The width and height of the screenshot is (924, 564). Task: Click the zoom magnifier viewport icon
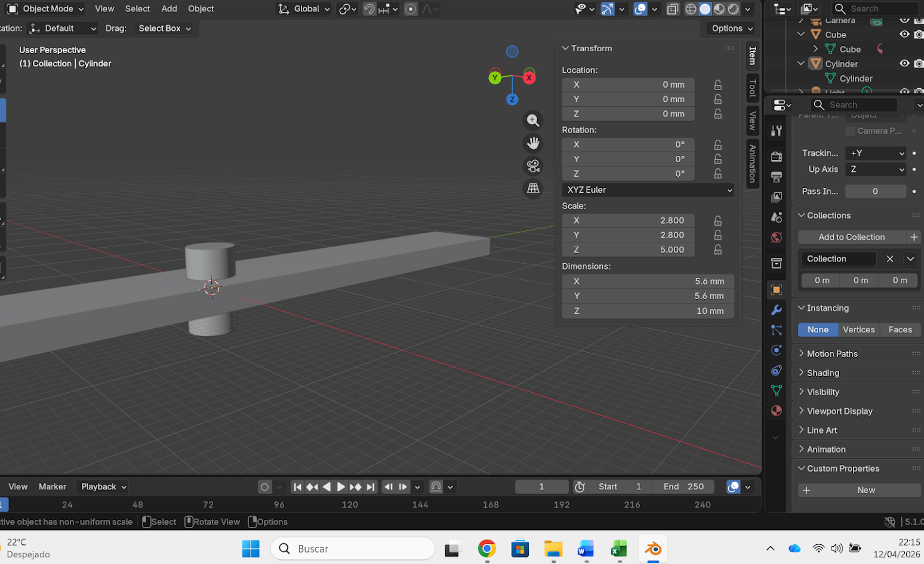click(532, 121)
